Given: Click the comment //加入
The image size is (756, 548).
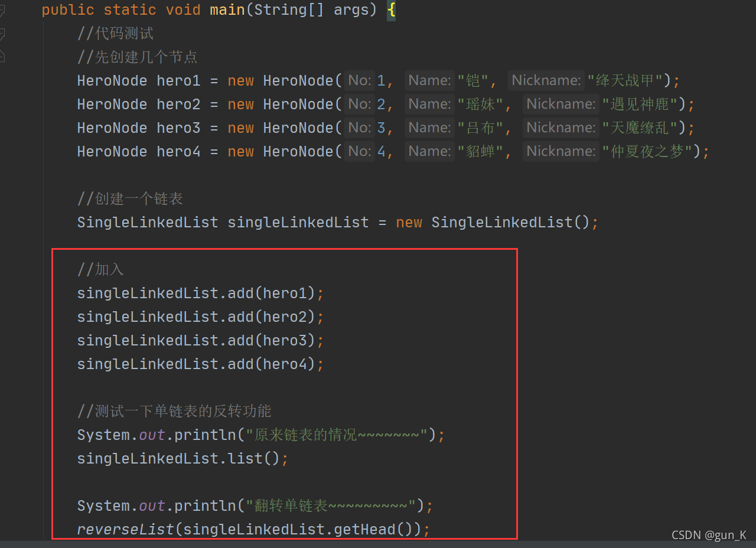Looking at the screenshot, I should [x=100, y=270].
